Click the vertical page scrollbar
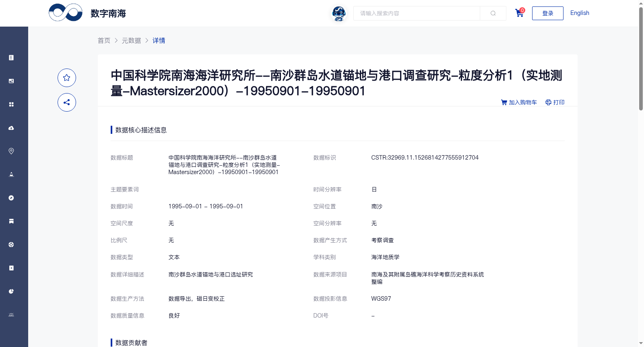This screenshot has width=644, height=347. (641, 58)
